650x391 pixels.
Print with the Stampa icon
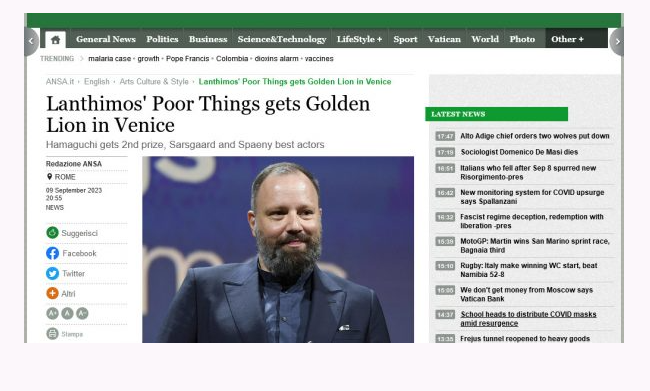pos(52,333)
